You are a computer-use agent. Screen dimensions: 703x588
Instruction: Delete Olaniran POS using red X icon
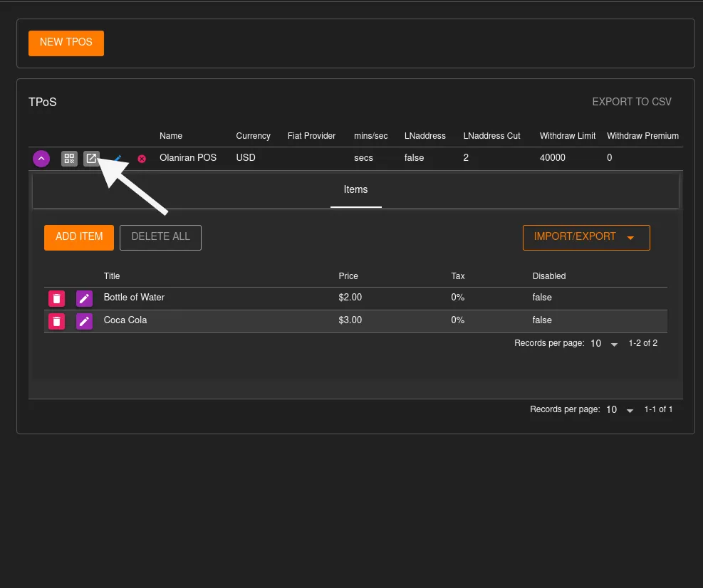pyautogui.click(x=142, y=159)
